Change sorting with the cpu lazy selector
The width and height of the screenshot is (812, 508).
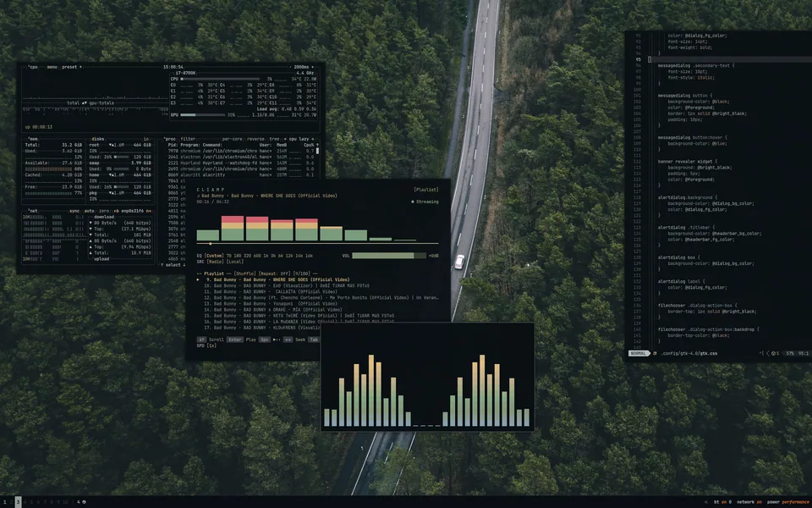[299, 139]
